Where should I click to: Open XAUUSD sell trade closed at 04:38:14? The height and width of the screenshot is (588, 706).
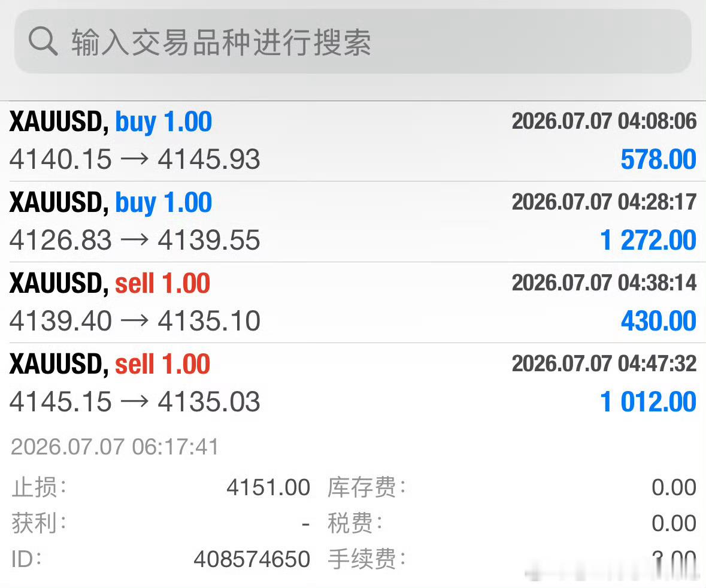(x=353, y=302)
